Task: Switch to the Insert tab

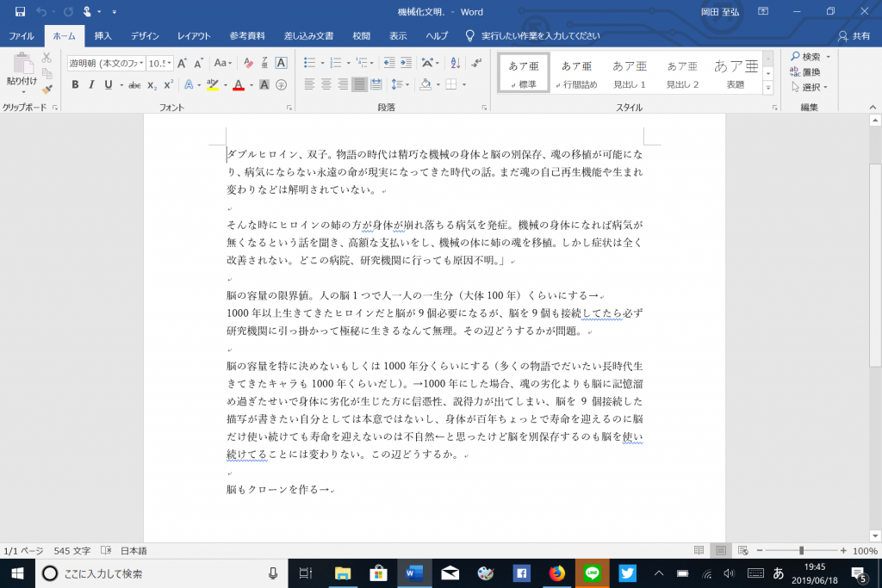Action: pyautogui.click(x=103, y=36)
